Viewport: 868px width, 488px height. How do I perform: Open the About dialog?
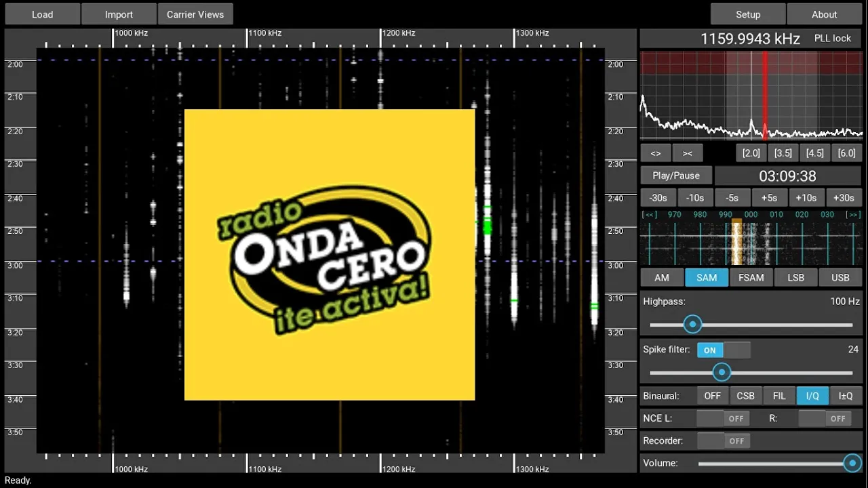[x=824, y=14]
